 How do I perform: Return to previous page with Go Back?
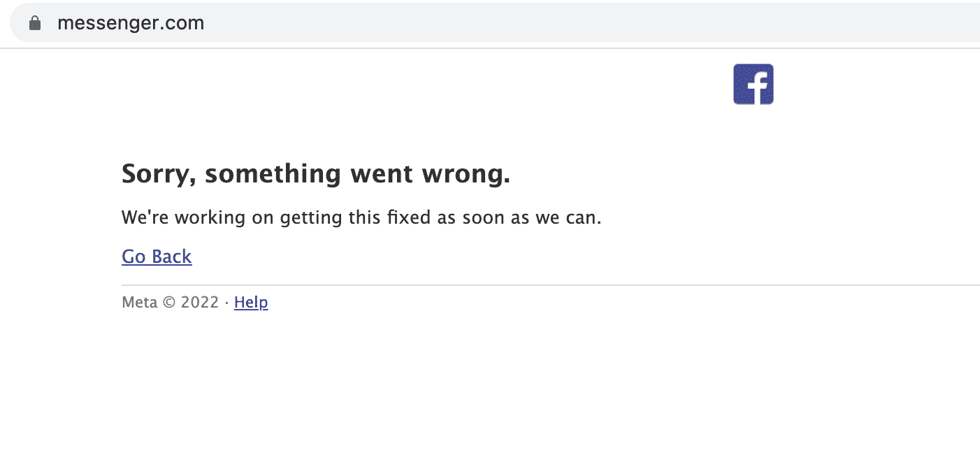(x=157, y=257)
